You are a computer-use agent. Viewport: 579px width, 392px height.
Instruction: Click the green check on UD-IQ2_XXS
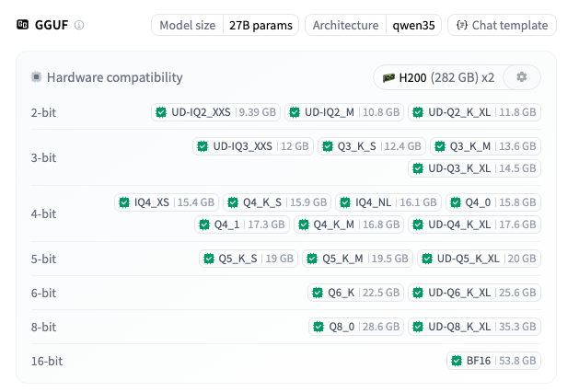[161, 112]
